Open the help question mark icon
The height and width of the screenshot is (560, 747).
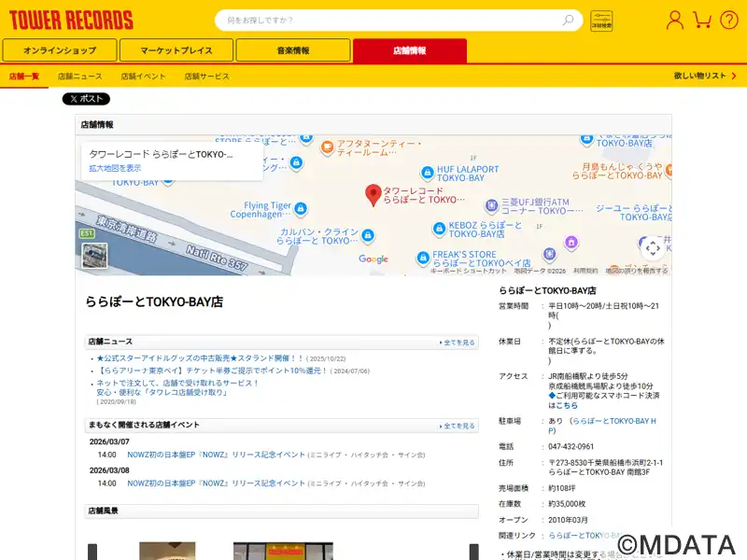click(x=729, y=20)
